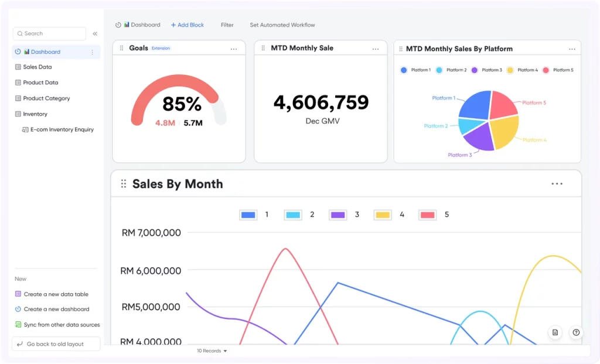This screenshot has height=364, width=600.
Task: Click the Sync from other data sources icon
Action: [18, 325]
